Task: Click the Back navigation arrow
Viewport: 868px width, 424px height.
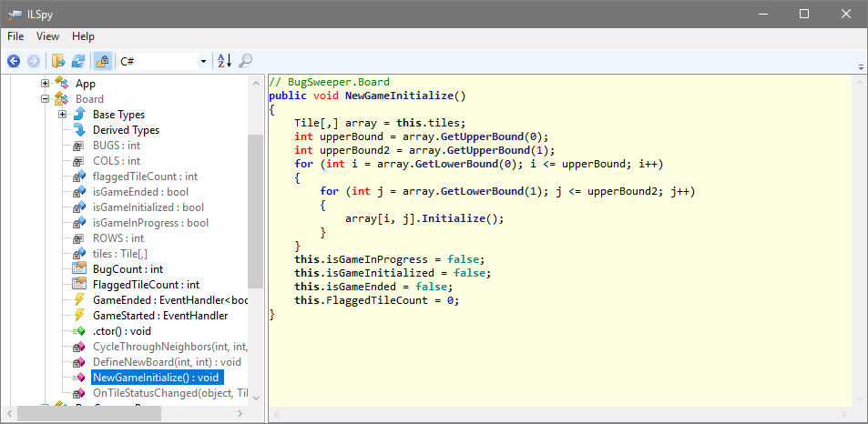Action: point(14,61)
